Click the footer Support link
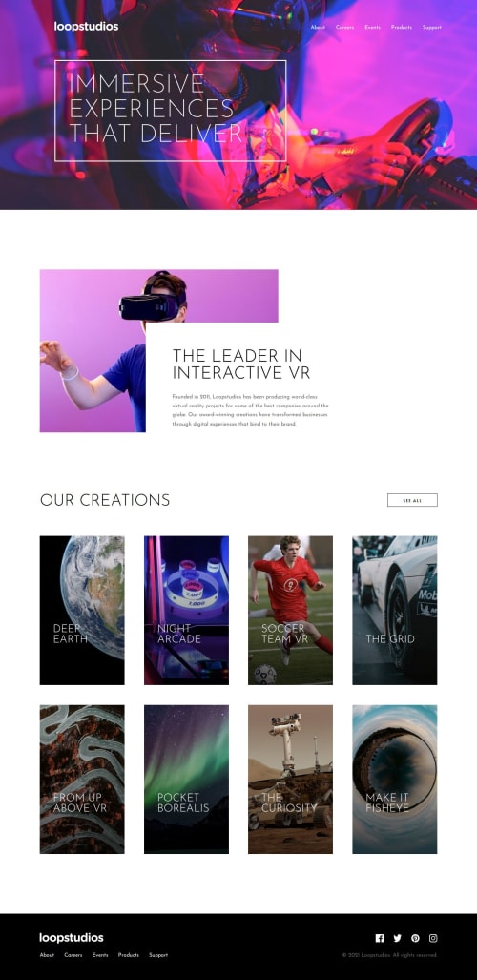 (x=158, y=955)
